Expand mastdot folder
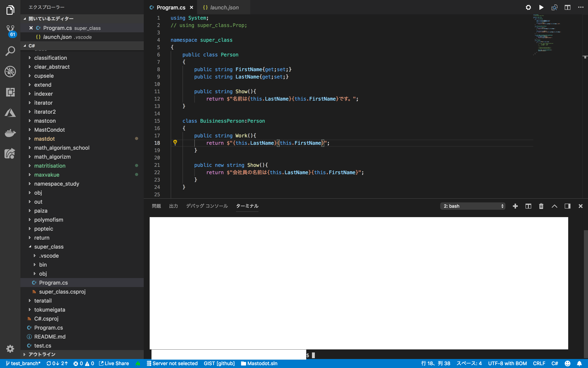The image size is (588, 368). (82, 139)
